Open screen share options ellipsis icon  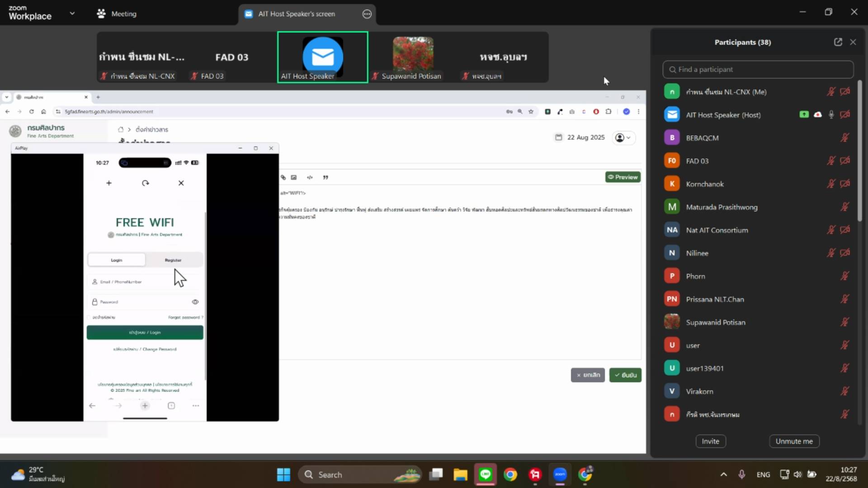[x=367, y=14]
